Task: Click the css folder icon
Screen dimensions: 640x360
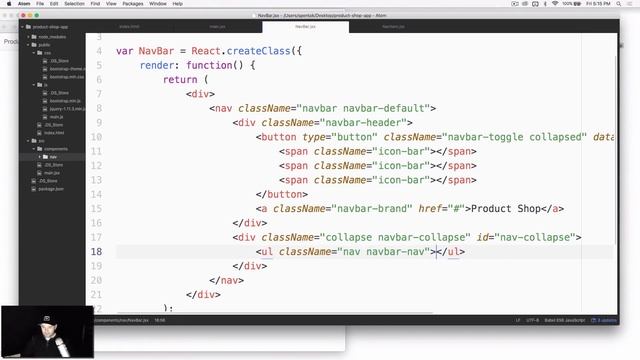Action: [x=40, y=53]
